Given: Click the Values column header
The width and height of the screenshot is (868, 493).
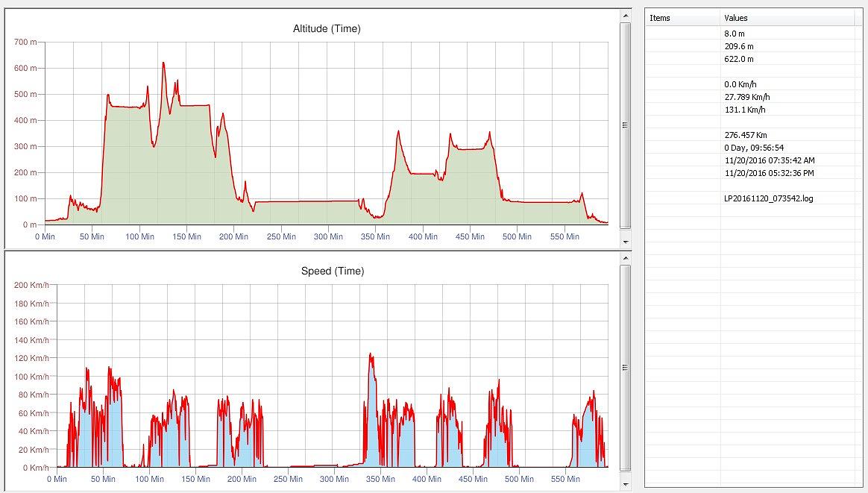Looking at the screenshot, I should [787, 18].
